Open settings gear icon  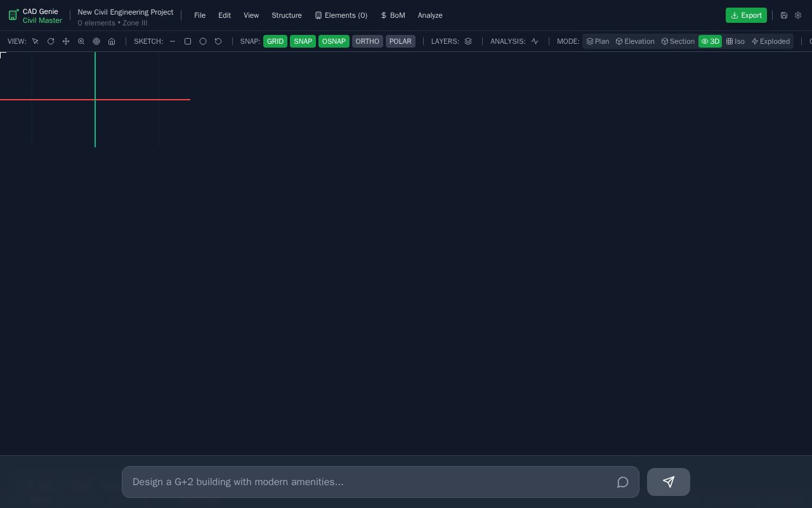tap(798, 15)
